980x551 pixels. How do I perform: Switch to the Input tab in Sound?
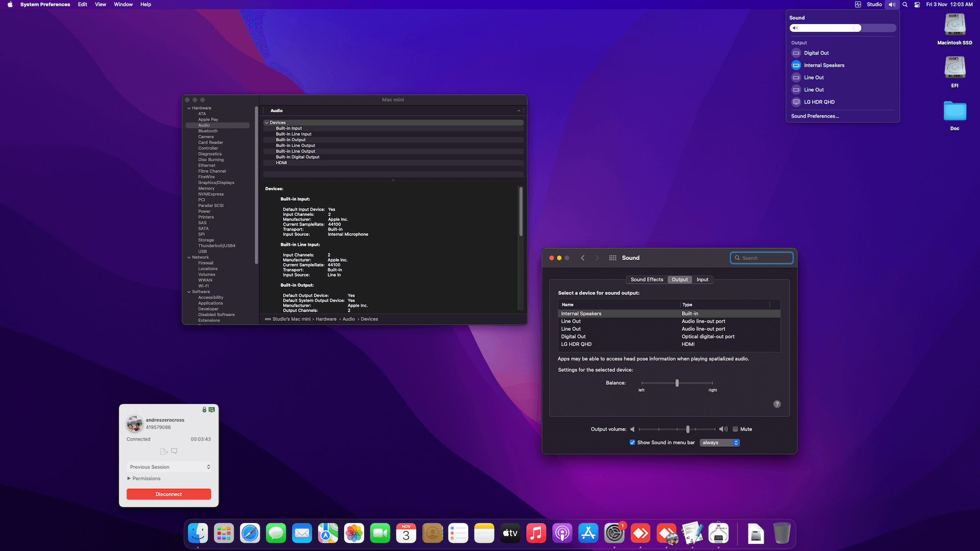702,280
